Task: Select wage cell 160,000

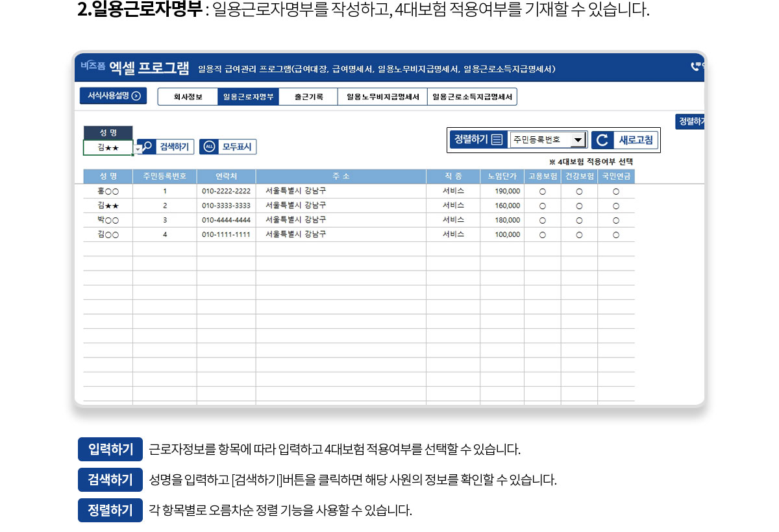Action: 502,206
